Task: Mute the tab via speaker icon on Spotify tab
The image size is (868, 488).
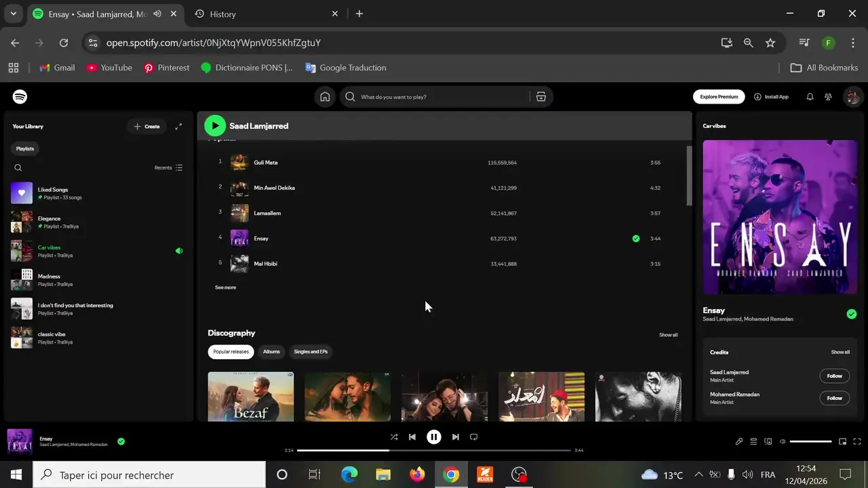Action: 157,14
